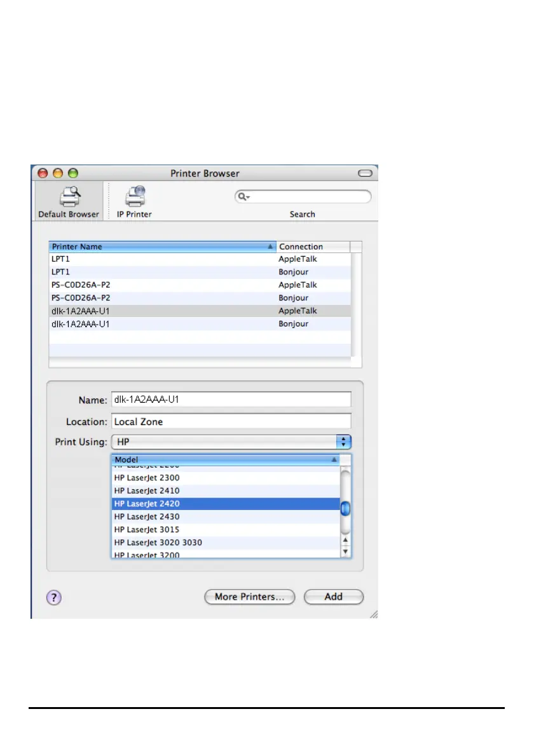
Task: Click the model list scroll up arrow
Action: pos(345,541)
